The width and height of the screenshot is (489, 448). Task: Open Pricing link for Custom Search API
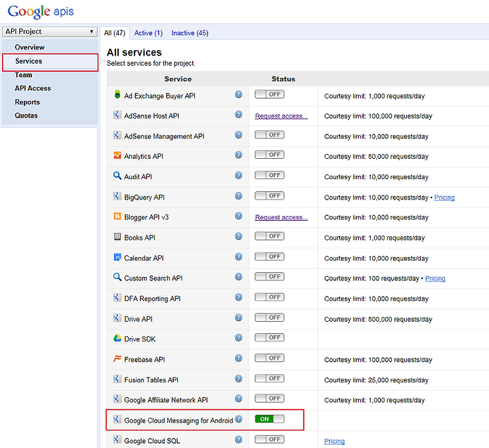(x=435, y=278)
